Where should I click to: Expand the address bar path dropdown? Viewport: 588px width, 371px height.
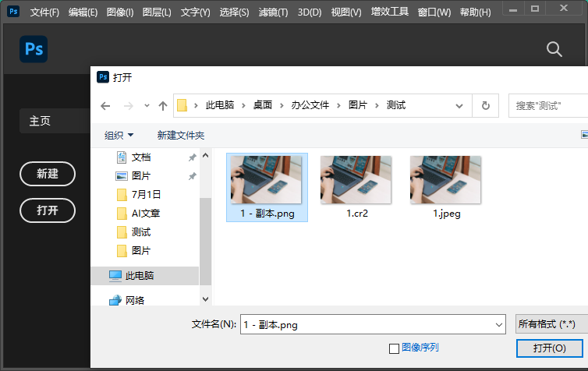pos(459,106)
